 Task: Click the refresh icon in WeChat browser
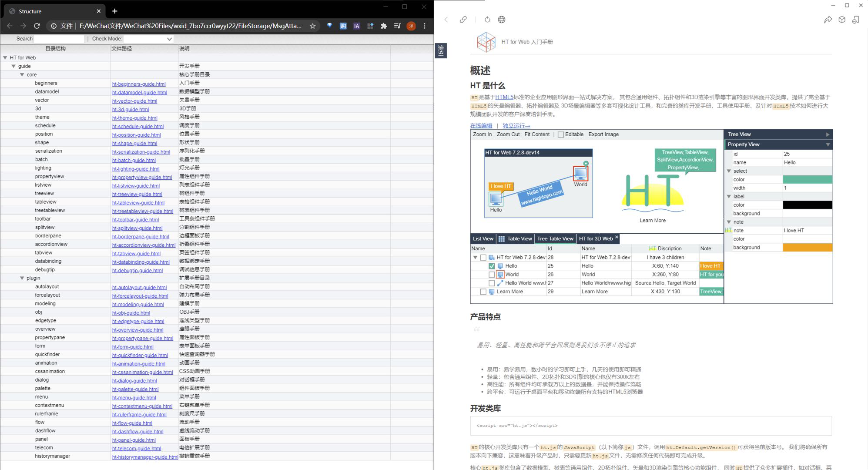click(x=487, y=20)
